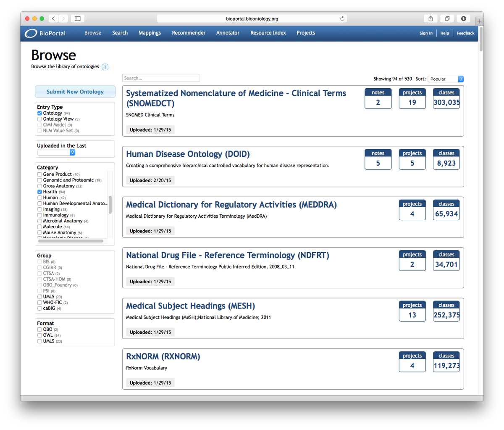Tick the Imaging category checkbox
This screenshot has width=504, height=430.
pos(39,210)
